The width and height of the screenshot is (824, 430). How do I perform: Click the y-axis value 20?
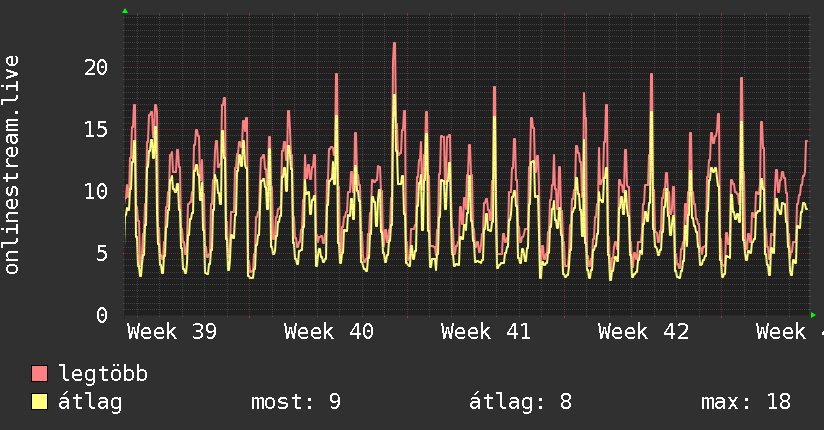[x=96, y=67]
